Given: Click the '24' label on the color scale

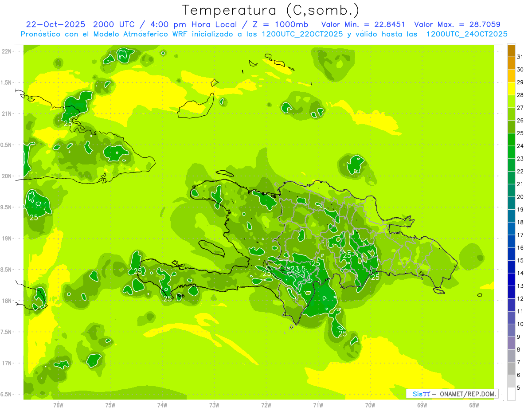Looking at the screenshot, I should click(520, 146).
